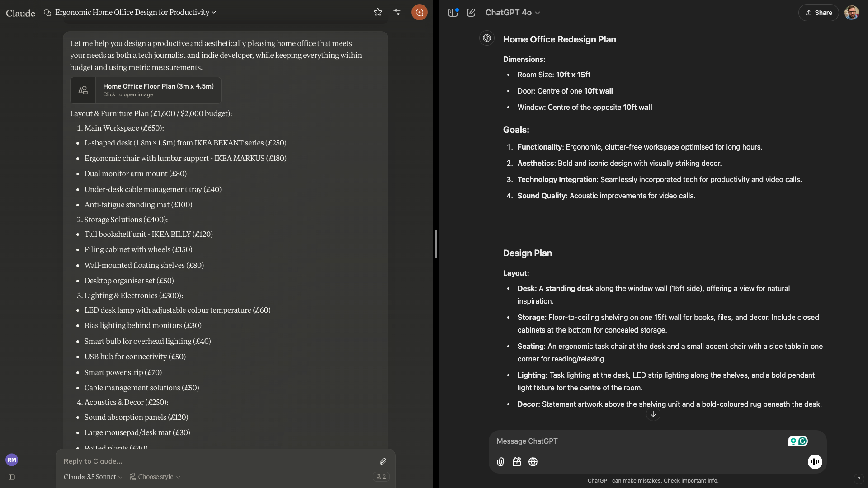Start new ChatGPT chat with pencil icon
868x488 pixels.
tap(471, 13)
